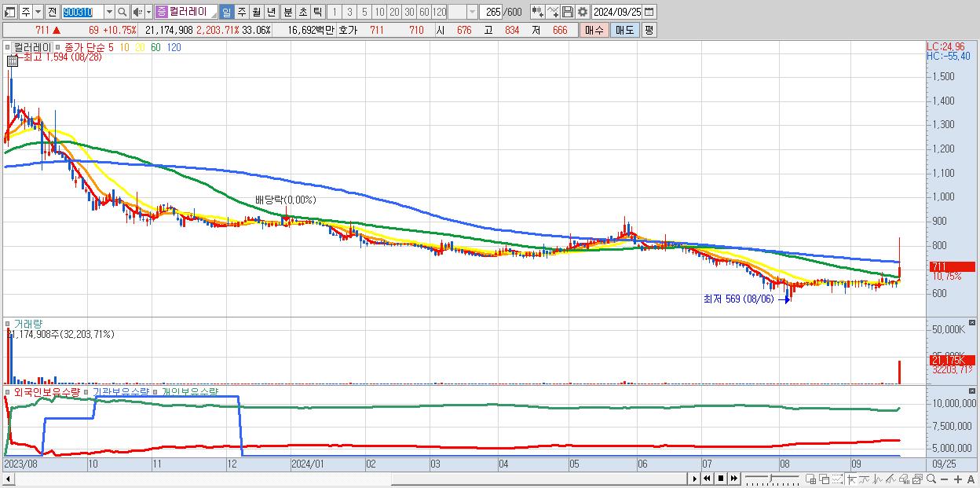The image size is (980, 488).
Task: Stop the chart replay
Action: [x=720, y=479]
